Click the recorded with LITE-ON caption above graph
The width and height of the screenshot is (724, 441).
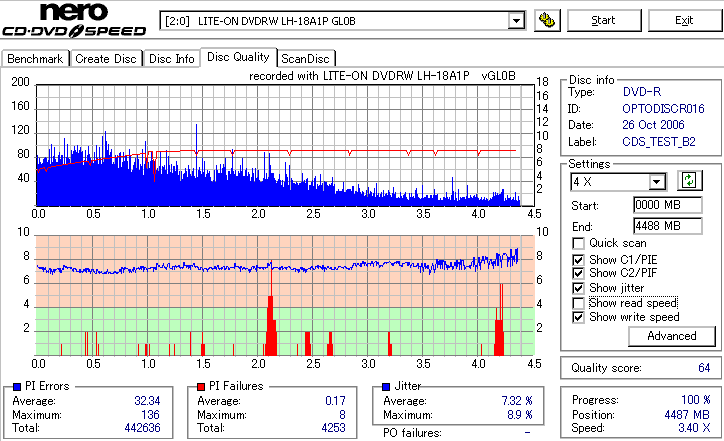point(382,76)
